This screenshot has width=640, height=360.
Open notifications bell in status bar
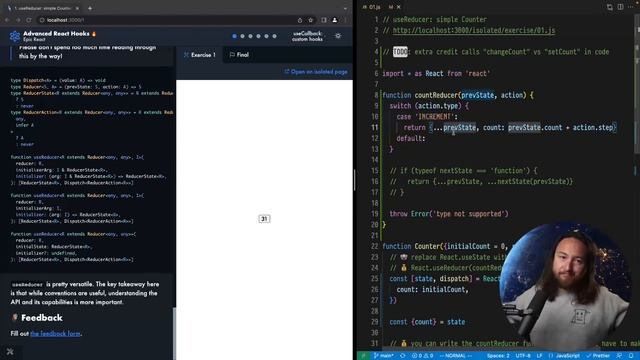pos(631,356)
